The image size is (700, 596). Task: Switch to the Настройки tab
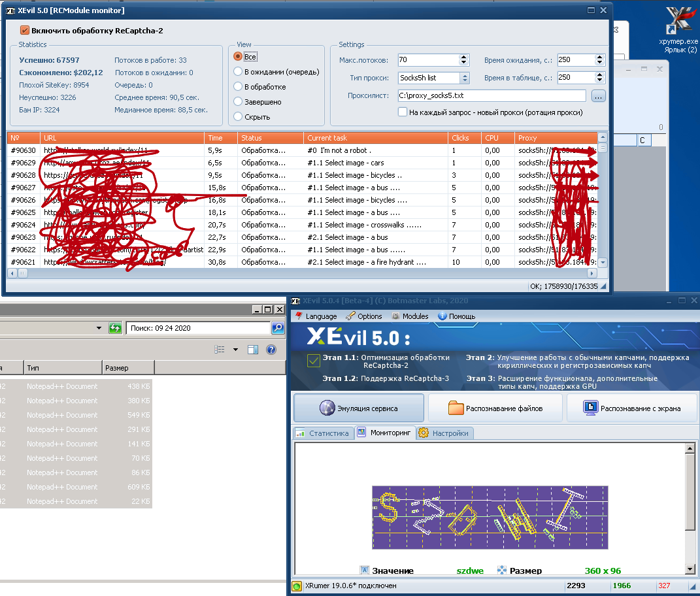pos(444,433)
